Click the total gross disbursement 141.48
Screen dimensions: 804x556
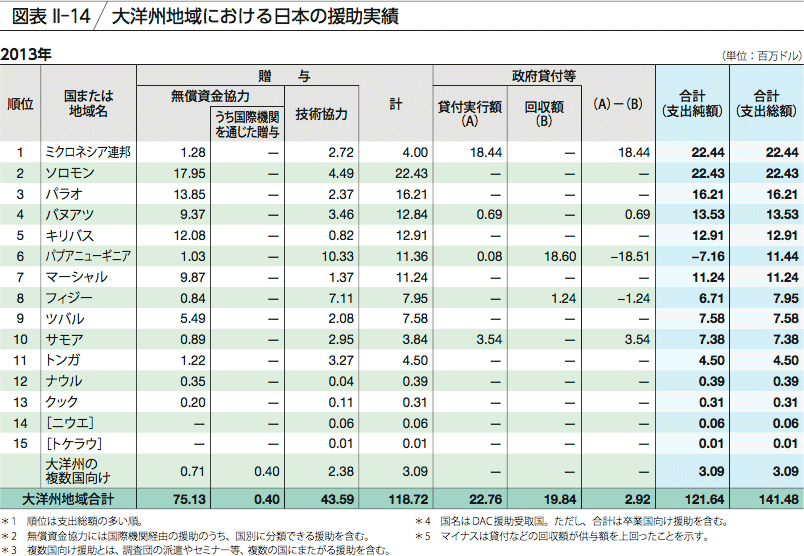pos(779,499)
